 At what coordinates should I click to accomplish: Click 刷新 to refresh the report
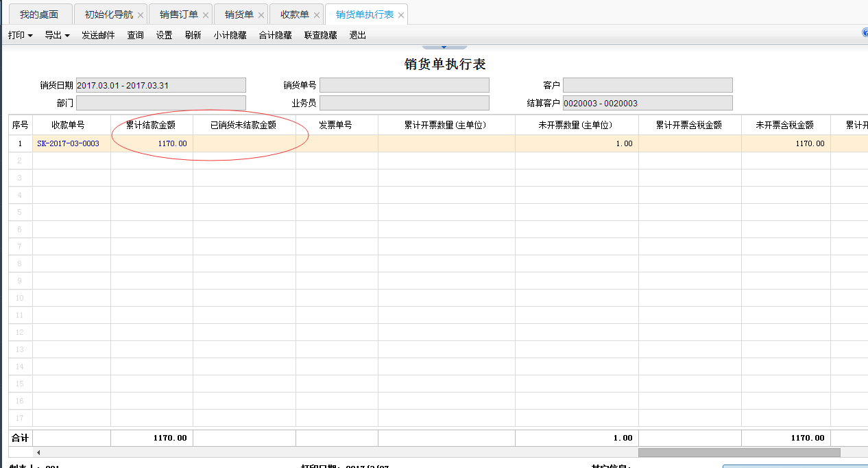pos(193,35)
